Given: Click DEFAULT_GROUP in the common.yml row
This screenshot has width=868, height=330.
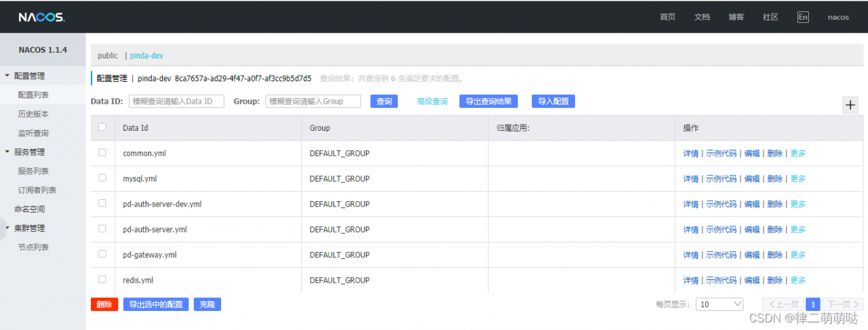Looking at the screenshot, I should 340,153.
